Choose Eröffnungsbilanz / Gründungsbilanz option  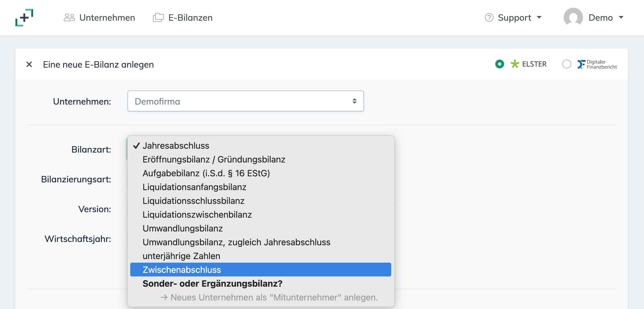[x=214, y=159]
